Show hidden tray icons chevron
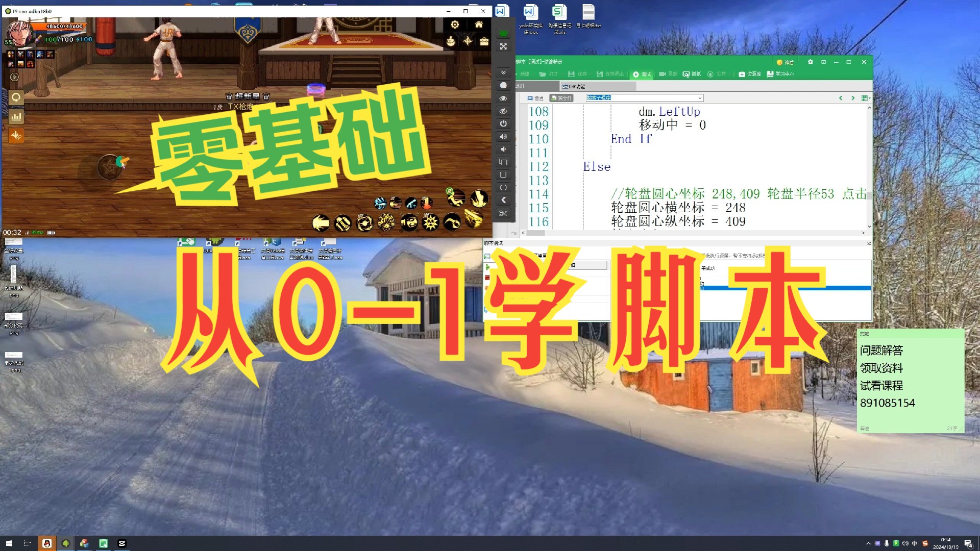Screen dimensions: 980x551 [x=868, y=543]
